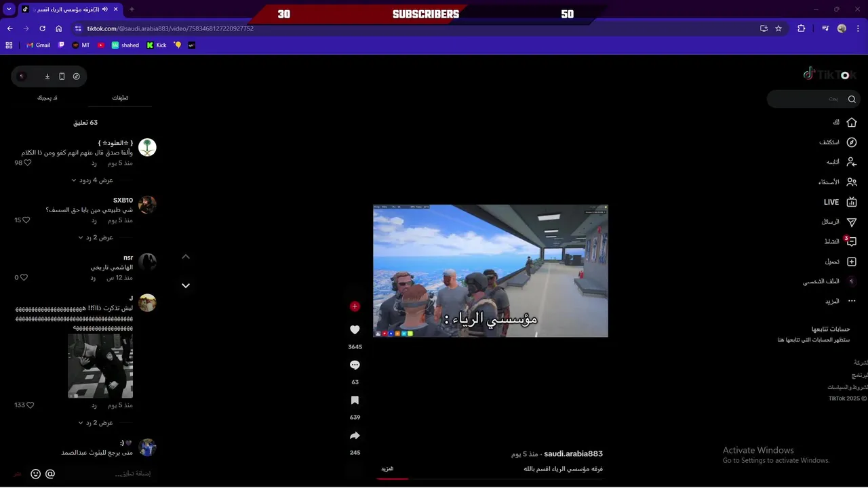Mute the tab via speaker icon
The height and width of the screenshot is (488, 868).
point(105,9)
